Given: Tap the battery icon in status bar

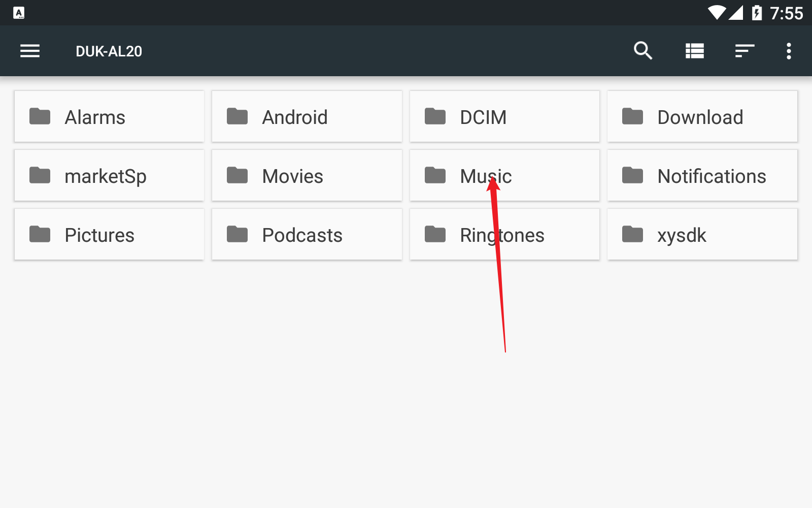Looking at the screenshot, I should pyautogui.click(x=757, y=13).
